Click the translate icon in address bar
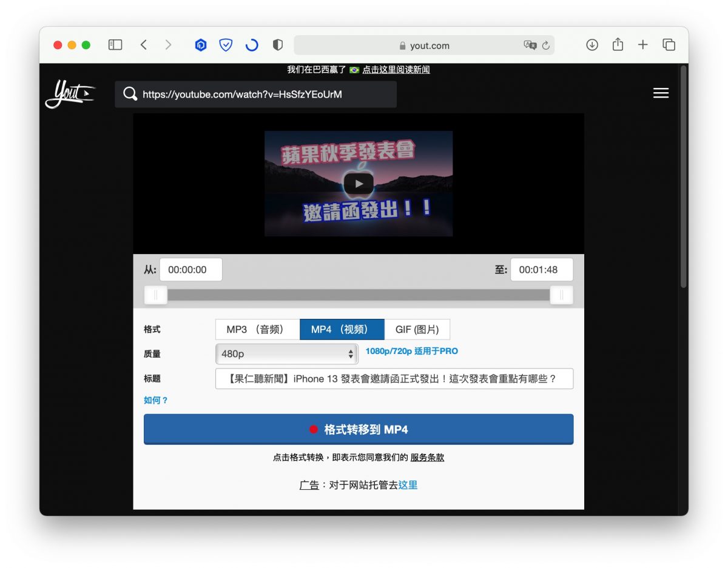The height and width of the screenshot is (568, 728). [x=530, y=45]
